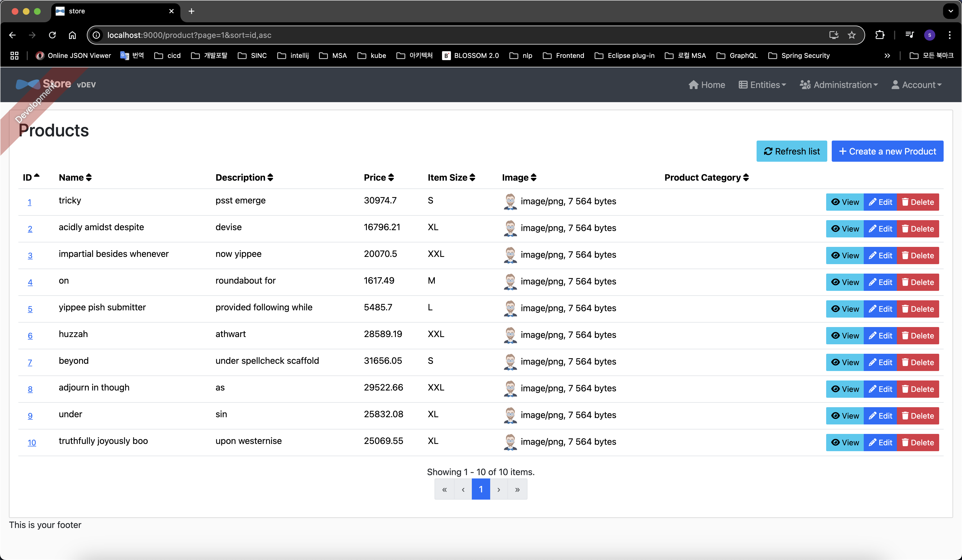962x560 pixels.
Task: Expand the Entities dropdown menu
Action: (x=762, y=85)
